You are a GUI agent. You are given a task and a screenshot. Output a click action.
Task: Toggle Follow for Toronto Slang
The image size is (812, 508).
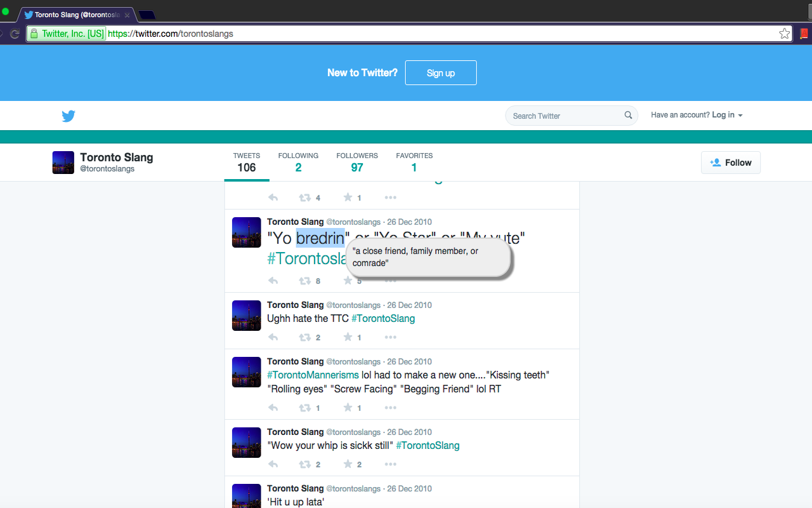point(731,163)
